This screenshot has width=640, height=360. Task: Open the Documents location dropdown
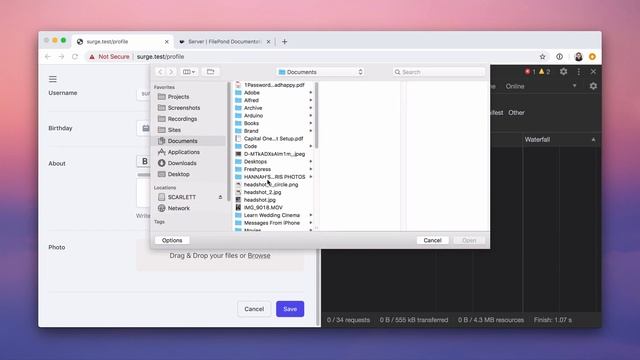pyautogui.click(x=320, y=72)
